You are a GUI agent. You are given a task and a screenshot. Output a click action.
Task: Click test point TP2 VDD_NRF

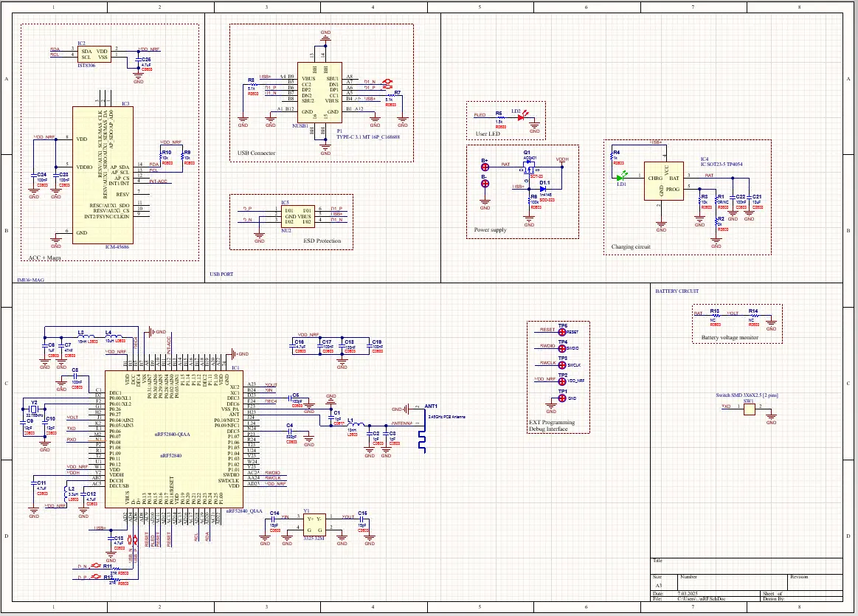(561, 382)
